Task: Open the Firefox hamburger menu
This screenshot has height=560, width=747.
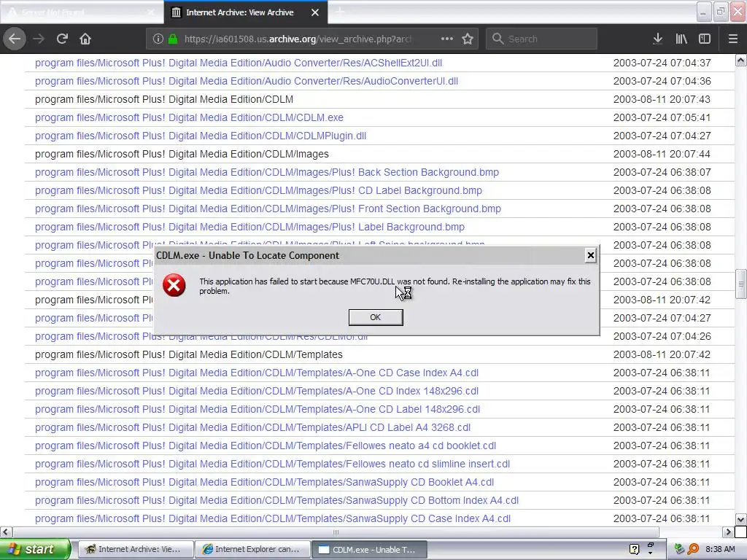Action: point(732,39)
